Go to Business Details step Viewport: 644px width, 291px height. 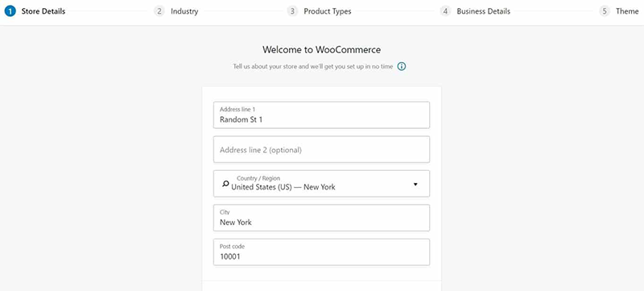484,11
